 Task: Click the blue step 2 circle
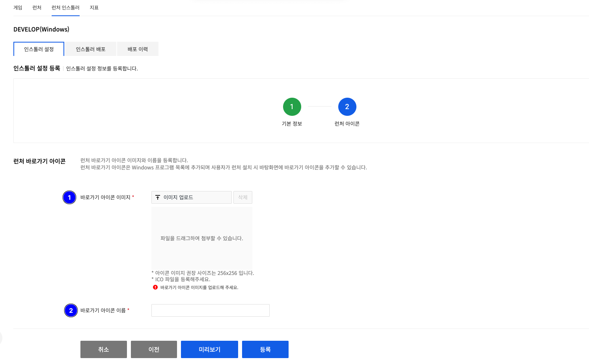[x=347, y=107]
